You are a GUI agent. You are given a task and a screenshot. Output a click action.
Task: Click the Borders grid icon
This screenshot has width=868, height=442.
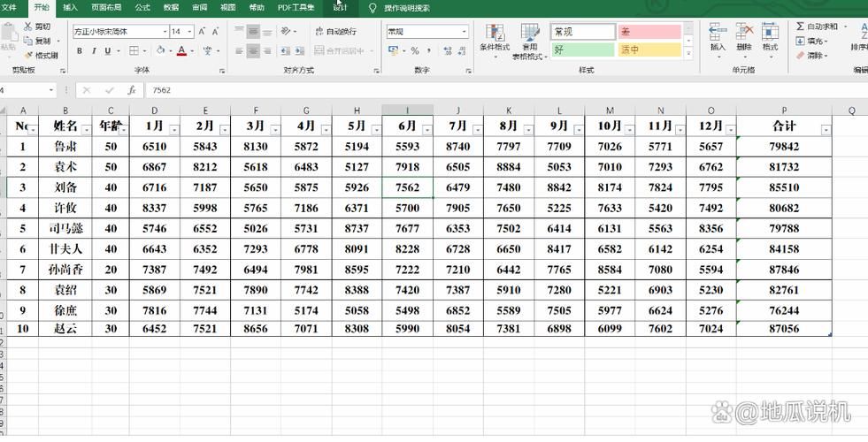pyautogui.click(x=134, y=51)
